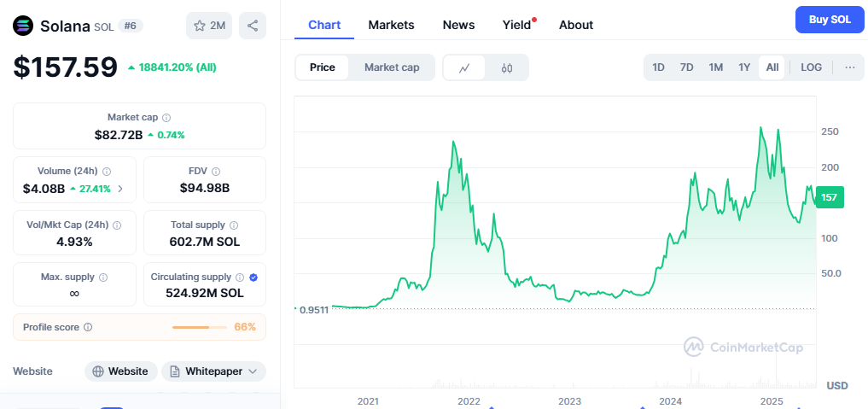Click the Buy SOL button
The height and width of the screenshot is (409, 868).
(x=830, y=20)
